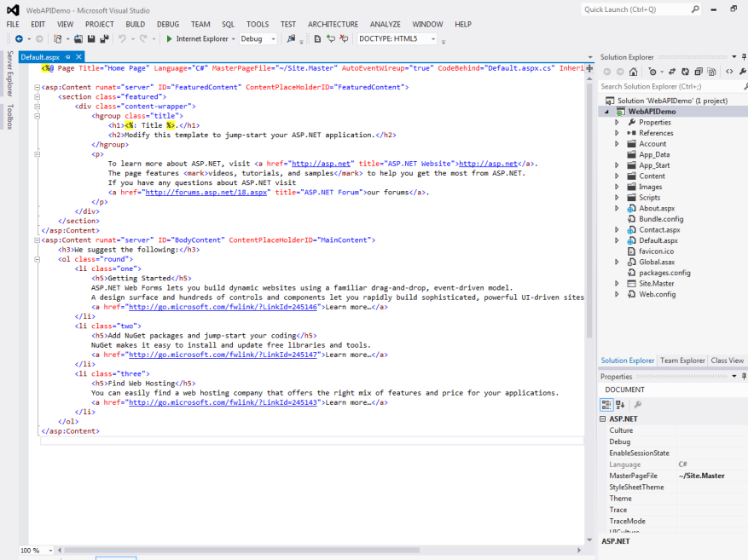Toggle auto-hide pin on Solution Explorer

pos(742,57)
